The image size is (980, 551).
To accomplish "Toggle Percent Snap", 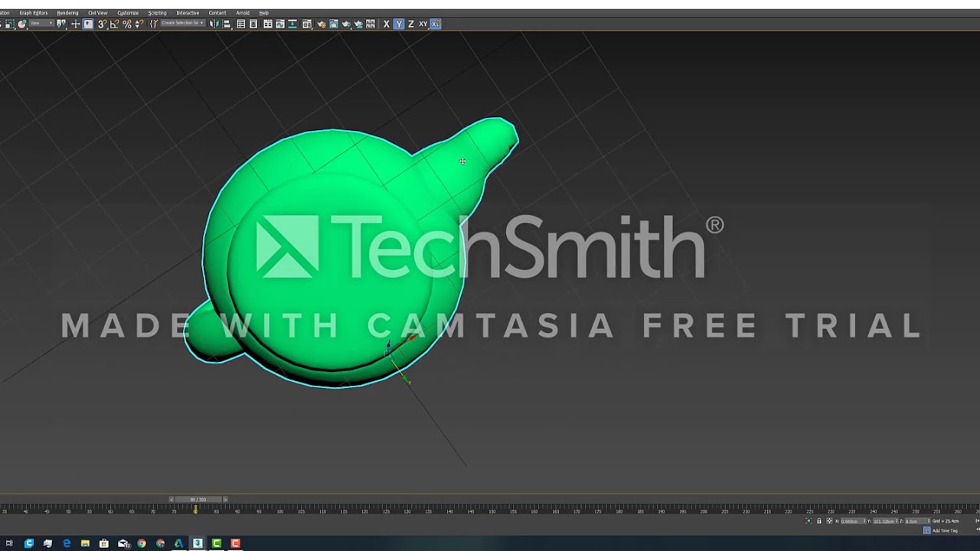I will pos(126,24).
